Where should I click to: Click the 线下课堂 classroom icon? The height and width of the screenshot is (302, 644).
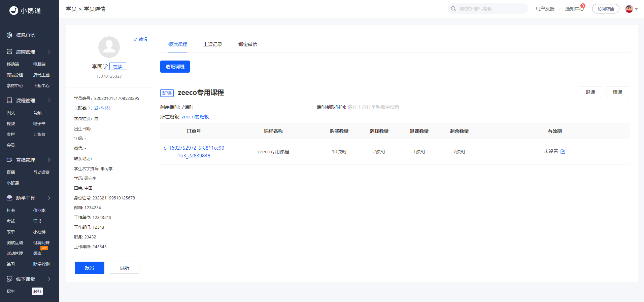point(9,279)
